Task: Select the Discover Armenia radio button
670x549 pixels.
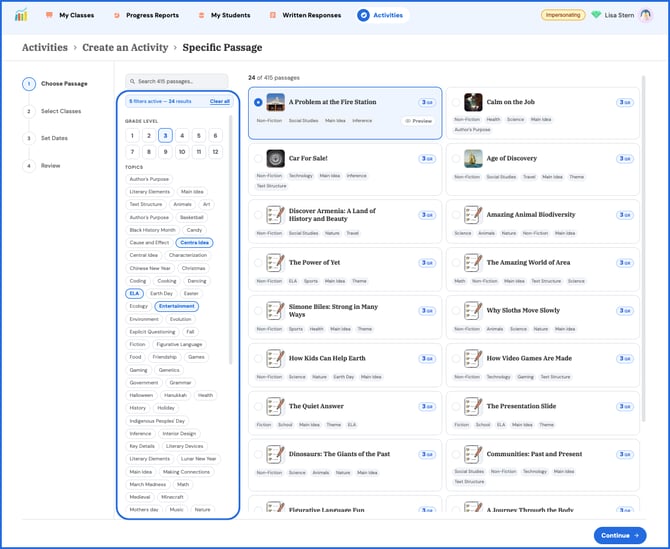Action: point(258,215)
